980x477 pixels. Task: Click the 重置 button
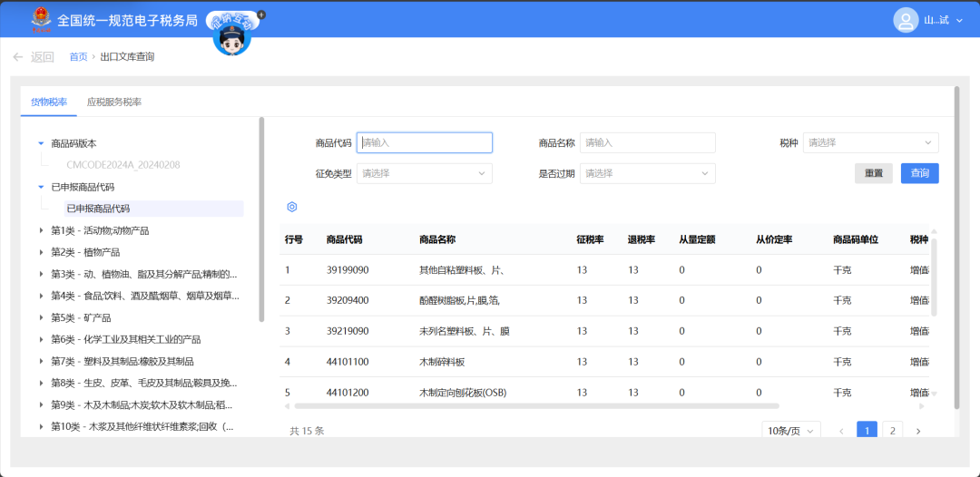pos(874,173)
